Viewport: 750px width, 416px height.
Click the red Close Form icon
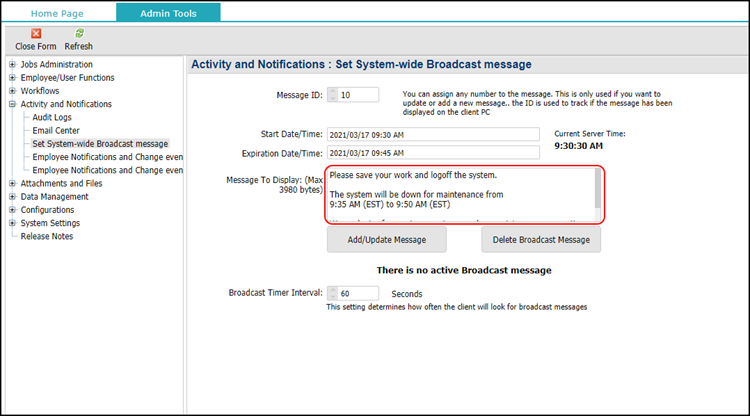click(x=36, y=33)
